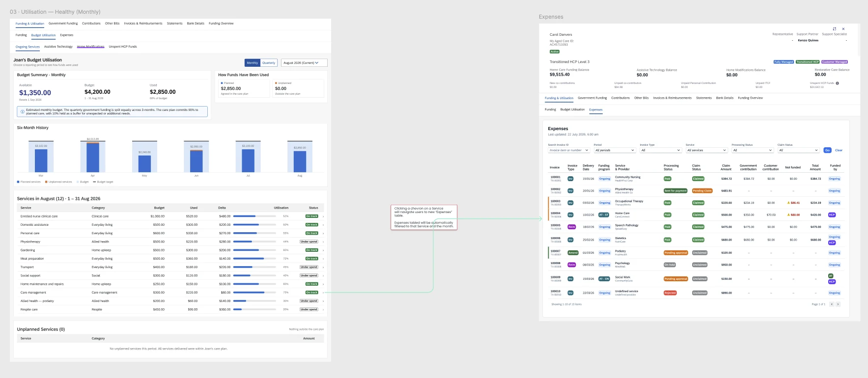This screenshot has width=868, height=378.
Task: Click the Amend badge on invoice 100007
Action: pyautogui.click(x=573, y=253)
